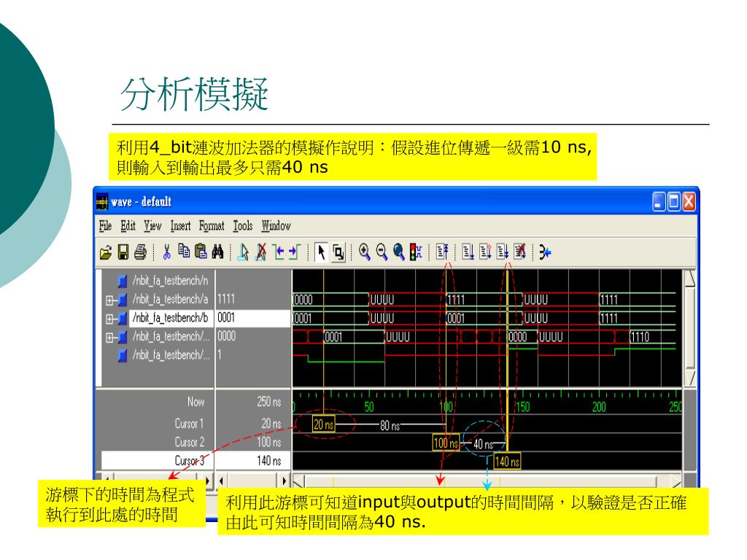Screen dimensions: 747x560
Task: Click the Copy icon
Action: click(x=184, y=251)
